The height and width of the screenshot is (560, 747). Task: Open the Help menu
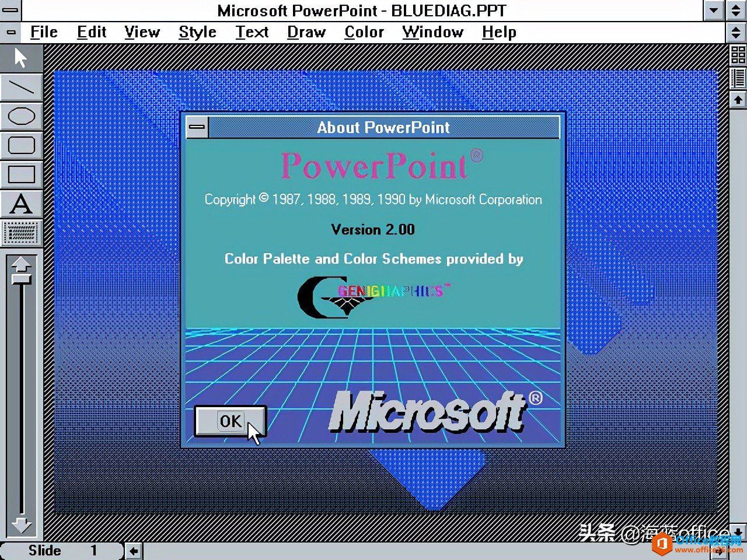[498, 32]
